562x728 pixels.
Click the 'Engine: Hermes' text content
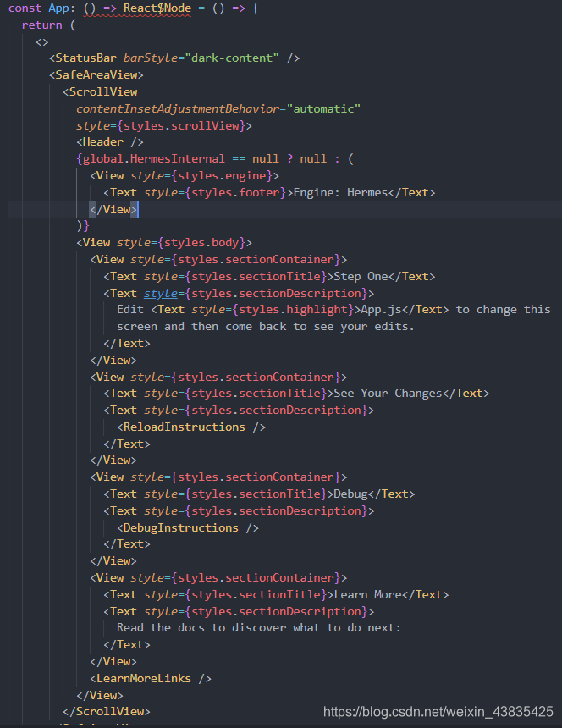(x=340, y=192)
